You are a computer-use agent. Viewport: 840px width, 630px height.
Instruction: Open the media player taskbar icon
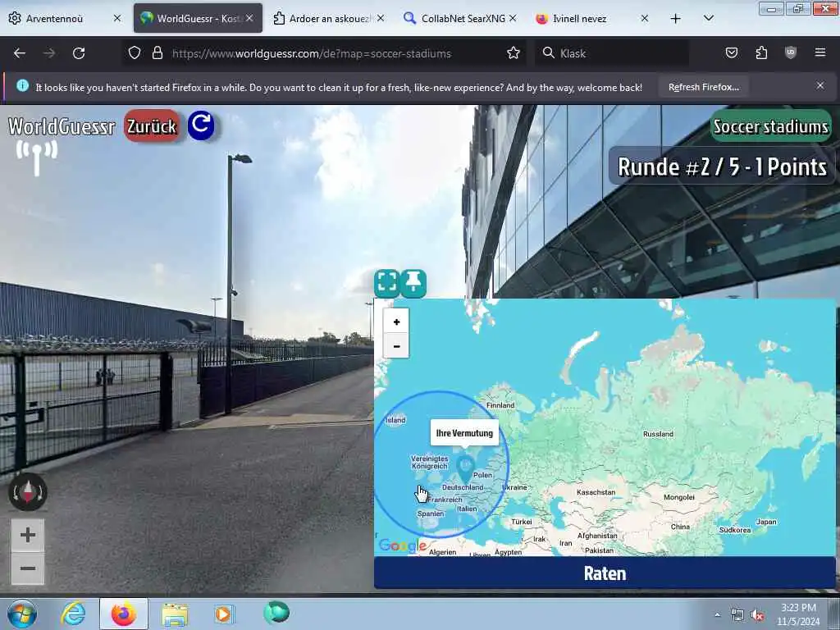tap(223, 614)
